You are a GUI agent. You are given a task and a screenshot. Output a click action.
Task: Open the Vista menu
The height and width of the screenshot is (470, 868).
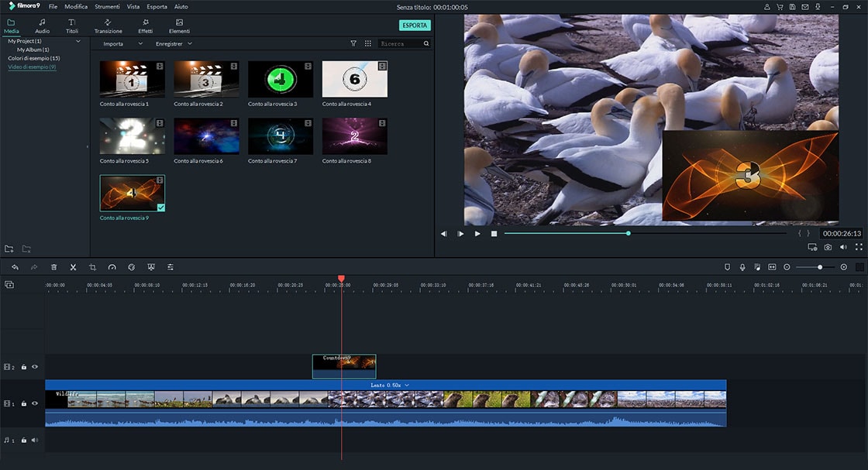(x=133, y=7)
